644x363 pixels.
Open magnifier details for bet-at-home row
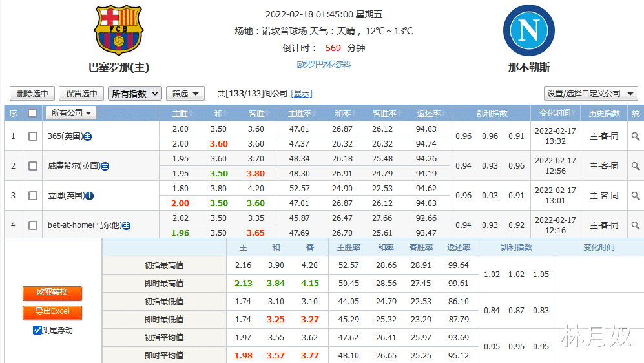click(636, 225)
